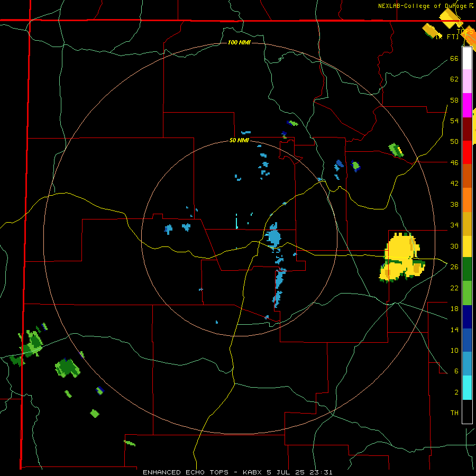Screen dimensions: 476x476
Task: Click the "18" legend value
Action: [454, 309]
